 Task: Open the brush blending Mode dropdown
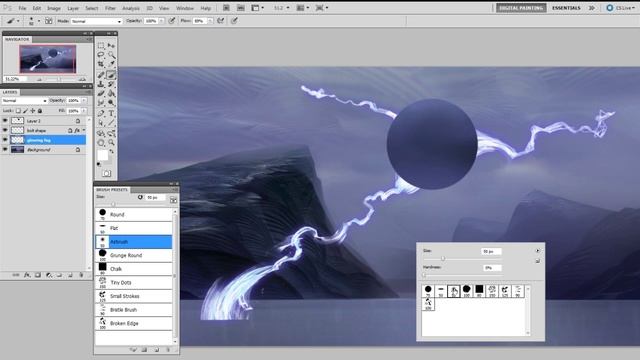pos(97,21)
